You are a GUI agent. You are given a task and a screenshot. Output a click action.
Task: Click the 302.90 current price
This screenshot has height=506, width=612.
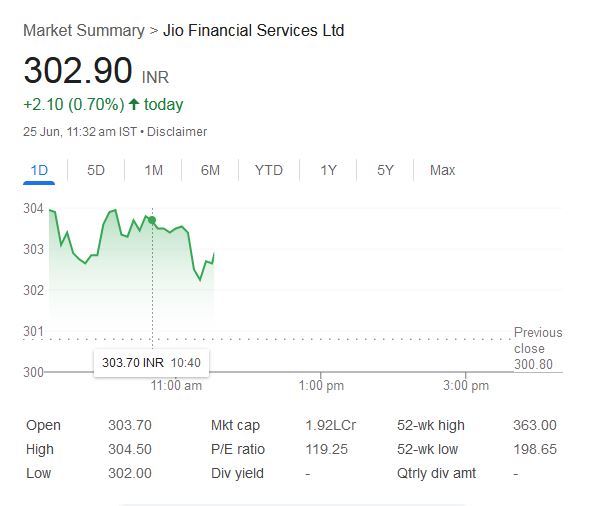(77, 72)
